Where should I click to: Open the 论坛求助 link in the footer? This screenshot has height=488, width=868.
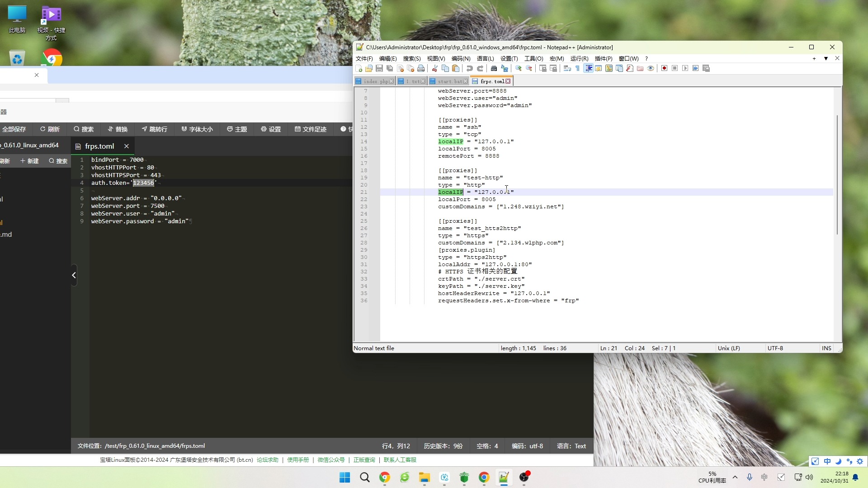click(268, 460)
